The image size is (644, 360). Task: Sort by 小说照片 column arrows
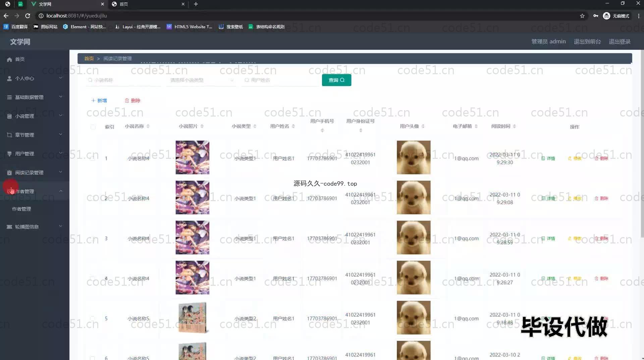pos(202,126)
